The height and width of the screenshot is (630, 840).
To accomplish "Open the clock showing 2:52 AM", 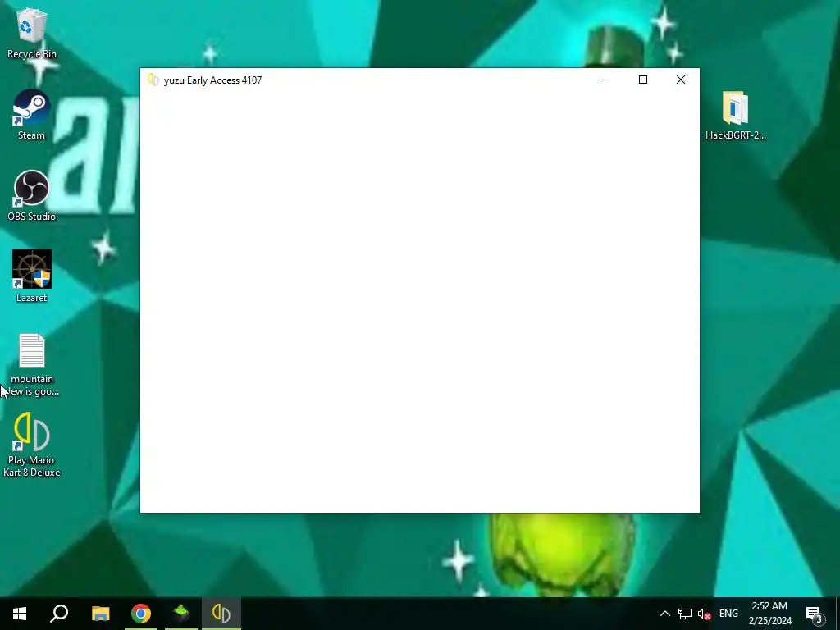I will (769, 614).
